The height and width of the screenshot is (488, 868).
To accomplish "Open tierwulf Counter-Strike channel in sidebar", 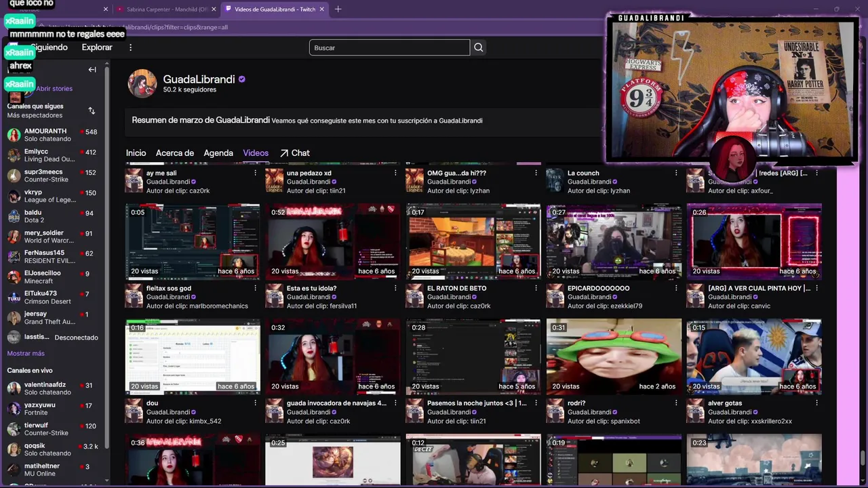I will click(53, 429).
